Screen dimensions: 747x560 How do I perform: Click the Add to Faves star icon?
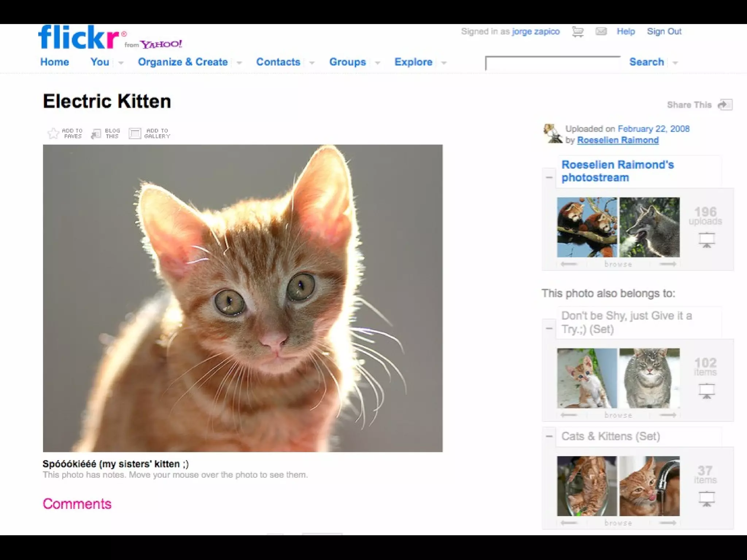pyautogui.click(x=53, y=133)
